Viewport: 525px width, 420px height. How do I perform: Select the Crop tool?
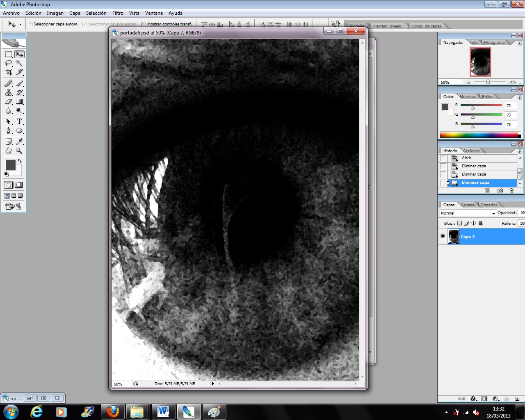pos(9,73)
